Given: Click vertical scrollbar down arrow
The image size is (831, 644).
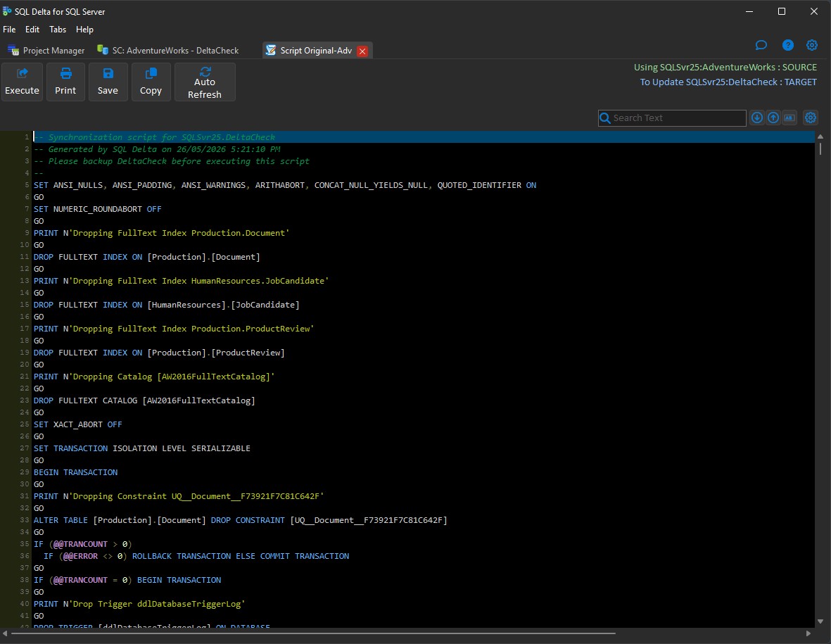Looking at the screenshot, I should coord(820,621).
